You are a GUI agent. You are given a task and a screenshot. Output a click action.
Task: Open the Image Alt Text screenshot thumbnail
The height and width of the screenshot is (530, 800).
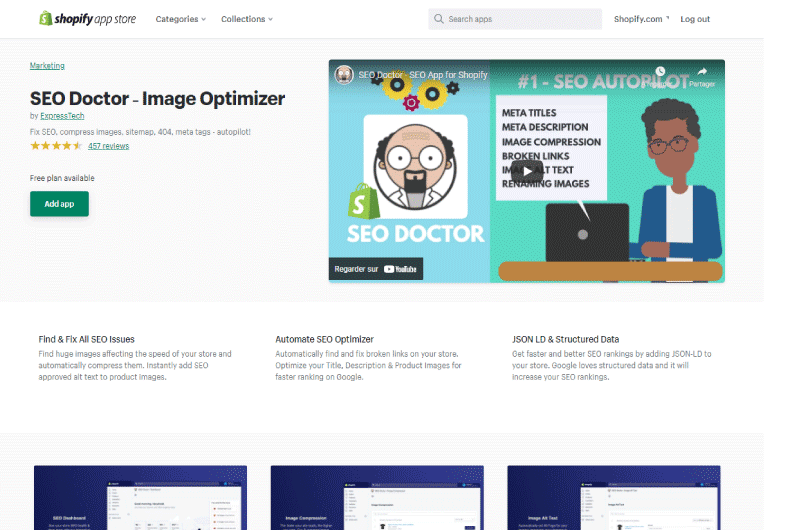[x=614, y=497]
